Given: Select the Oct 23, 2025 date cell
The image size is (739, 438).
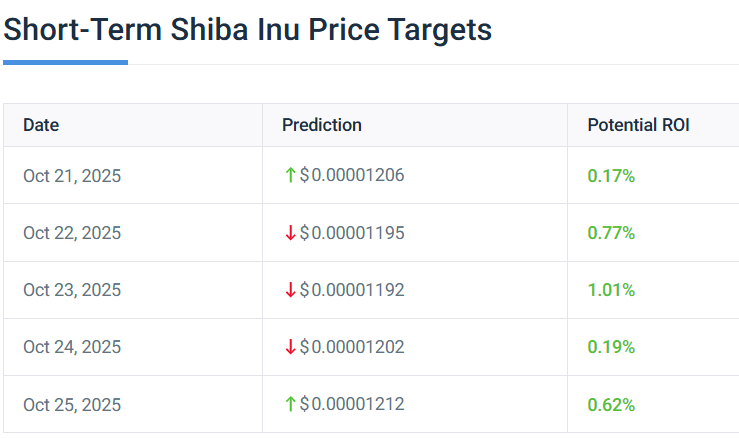Looking at the screenshot, I should [x=72, y=290].
